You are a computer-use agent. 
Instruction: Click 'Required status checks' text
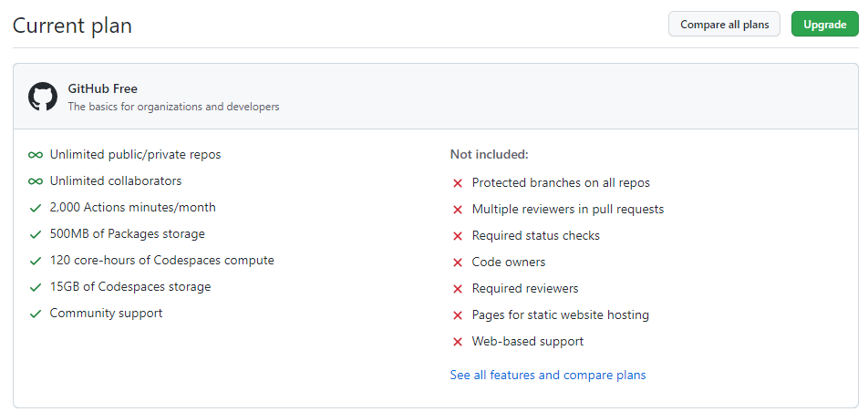(x=536, y=236)
